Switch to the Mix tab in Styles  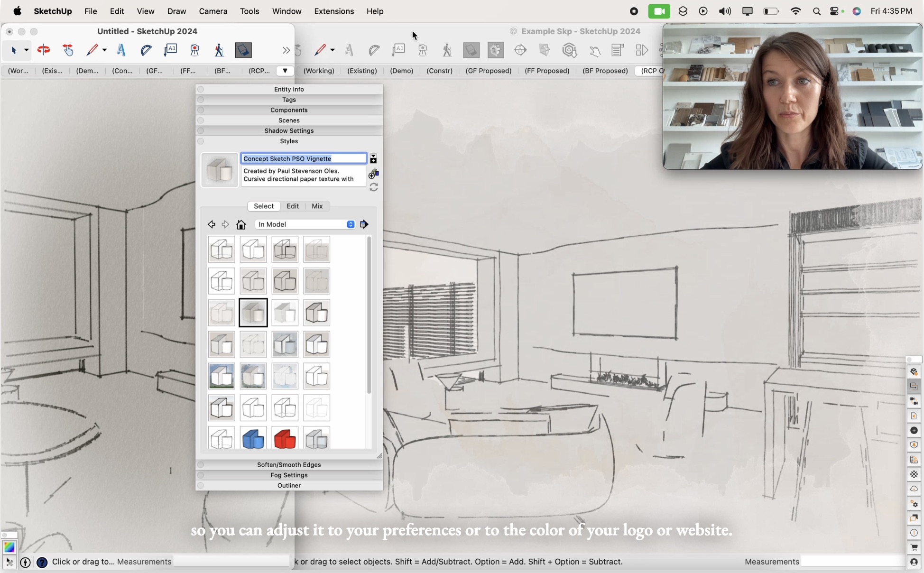coord(317,206)
